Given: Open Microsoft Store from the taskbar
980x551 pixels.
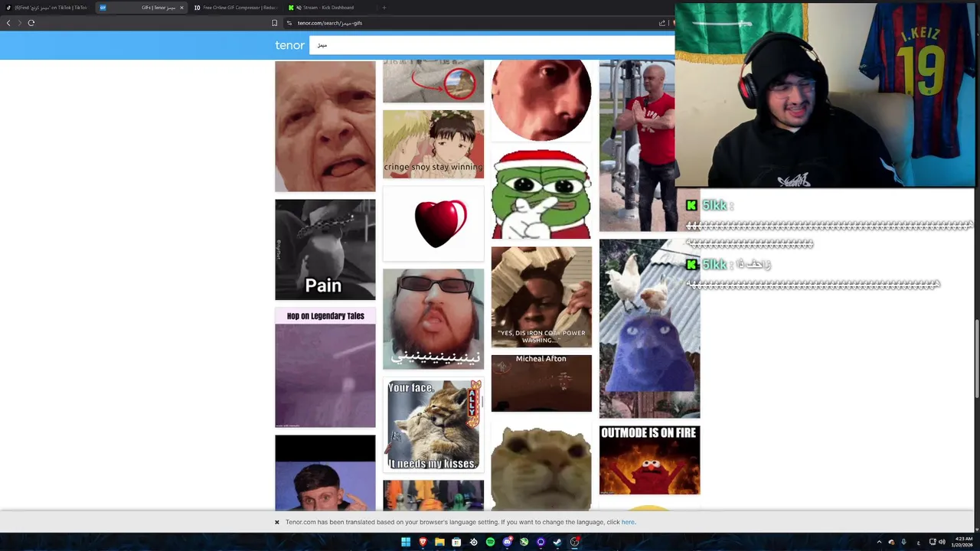Looking at the screenshot, I should coord(456,542).
